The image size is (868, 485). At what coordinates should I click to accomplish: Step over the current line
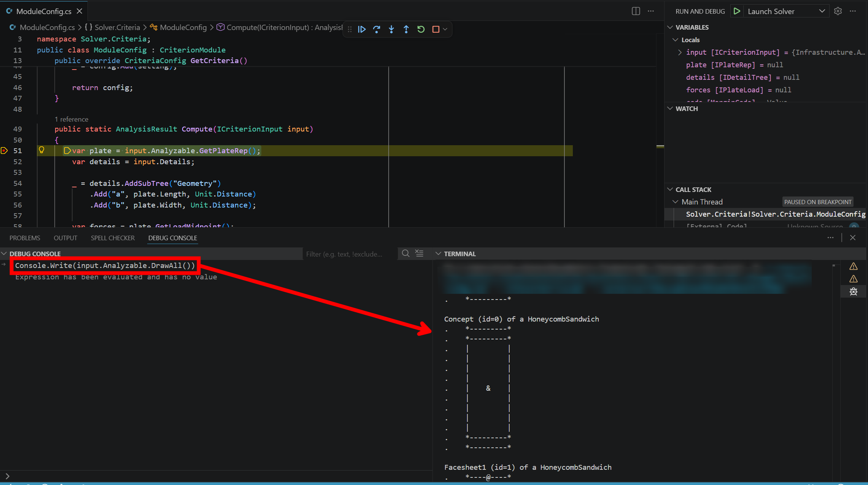coord(377,29)
